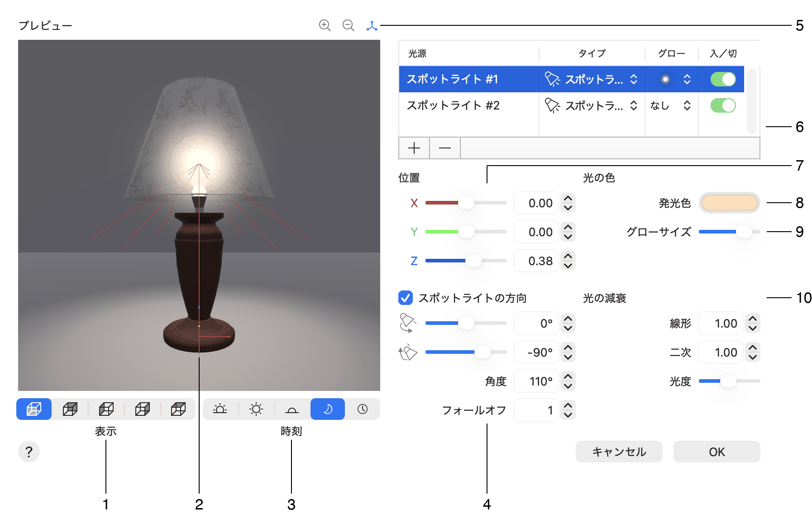812x514 pixels.
Task: Click the spotlight tilt direction icon
Action: (x=407, y=352)
